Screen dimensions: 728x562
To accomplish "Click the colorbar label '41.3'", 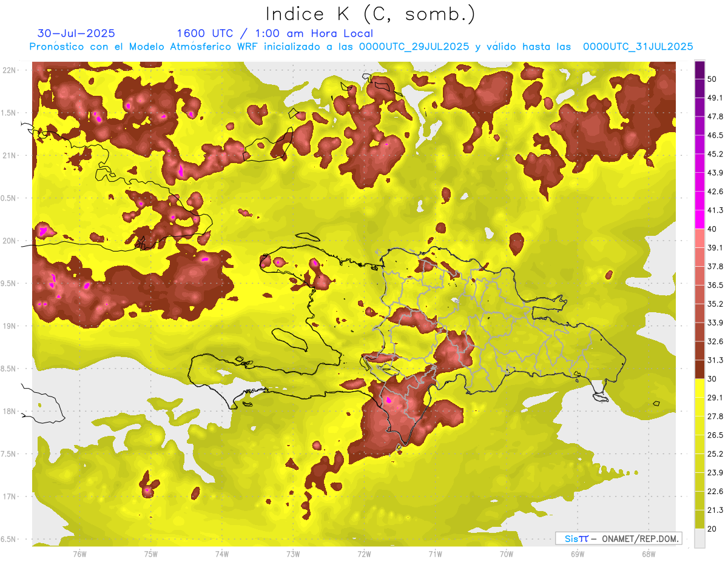I will tap(715, 210).
